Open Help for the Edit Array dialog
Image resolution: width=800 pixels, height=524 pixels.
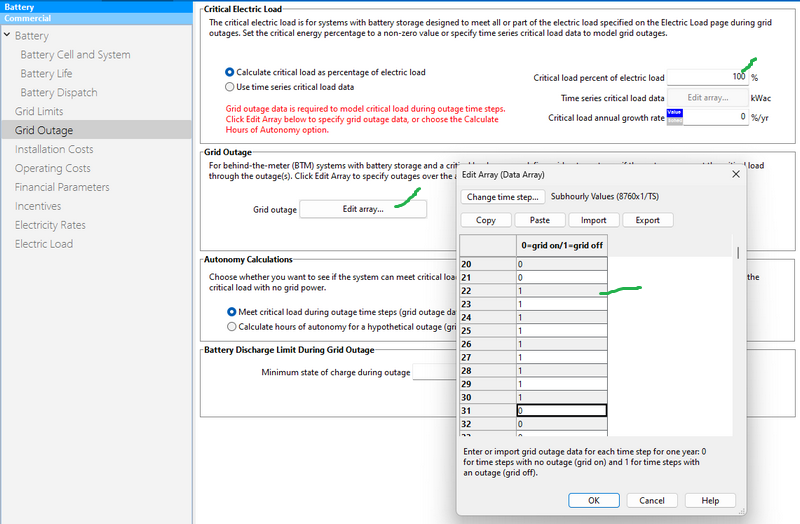pos(709,500)
